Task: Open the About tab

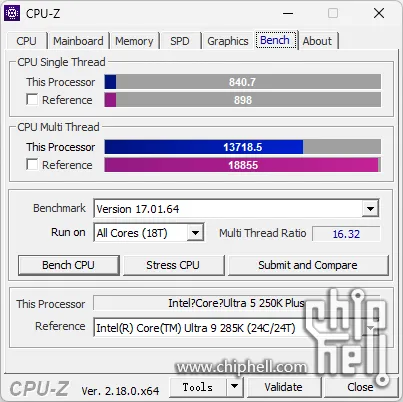Action: pyautogui.click(x=317, y=41)
